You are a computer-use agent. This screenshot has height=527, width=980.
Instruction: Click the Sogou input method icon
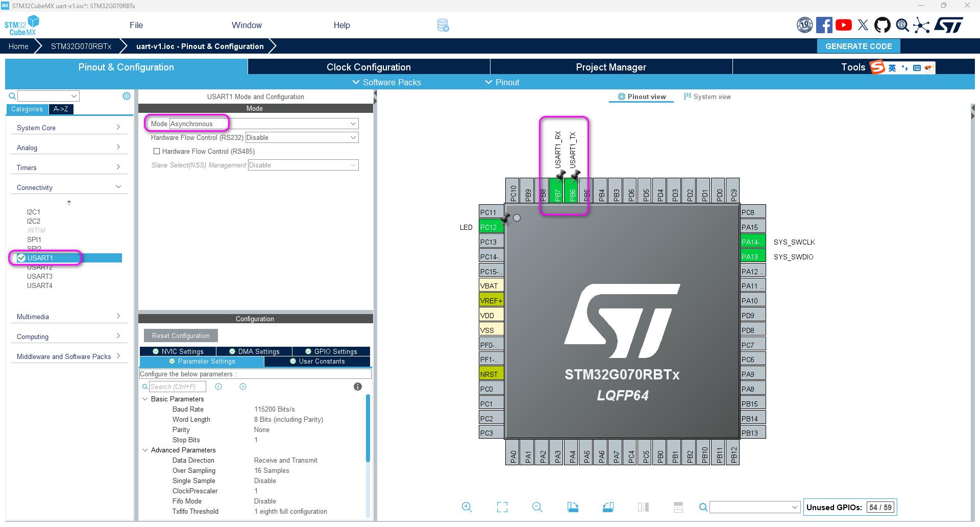[x=877, y=67]
